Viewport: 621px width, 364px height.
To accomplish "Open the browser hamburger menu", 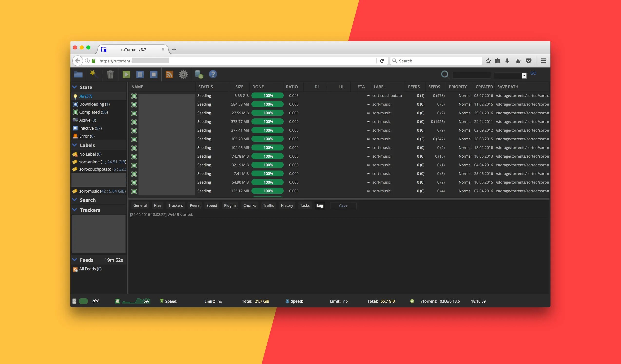I will (x=543, y=61).
